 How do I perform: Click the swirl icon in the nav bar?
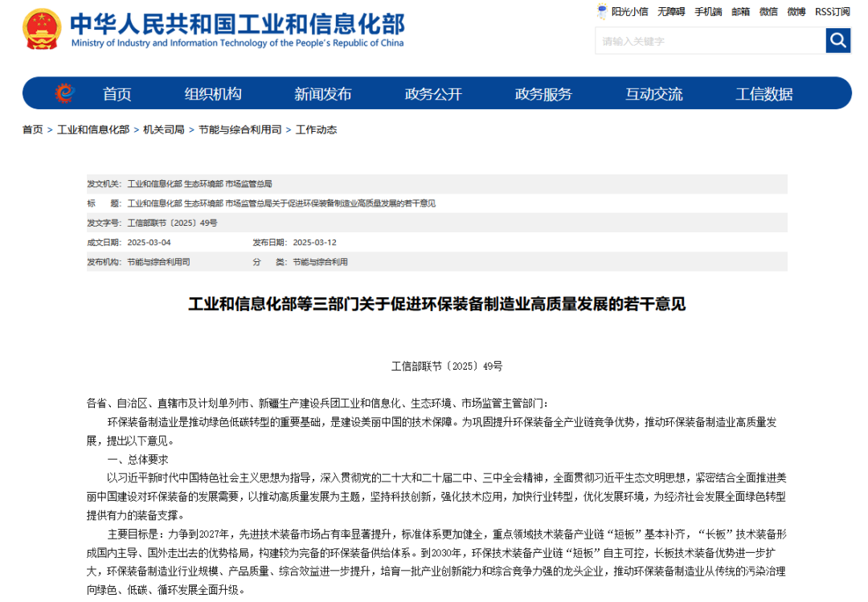pyautogui.click(x=64, y=92)
